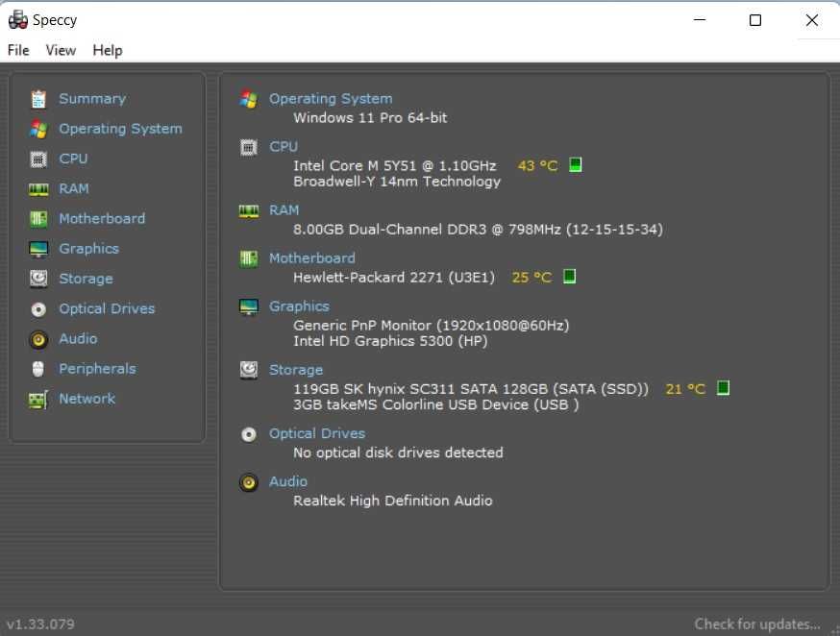
Task: Click the 43 °C CPU temperature value
Action: pos(538,166)
